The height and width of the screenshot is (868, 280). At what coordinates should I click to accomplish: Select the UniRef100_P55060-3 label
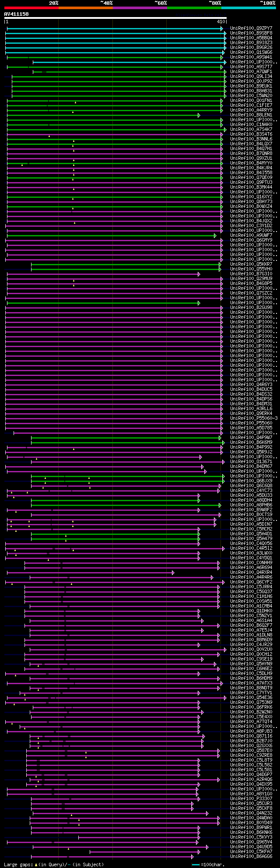[254, 418]
